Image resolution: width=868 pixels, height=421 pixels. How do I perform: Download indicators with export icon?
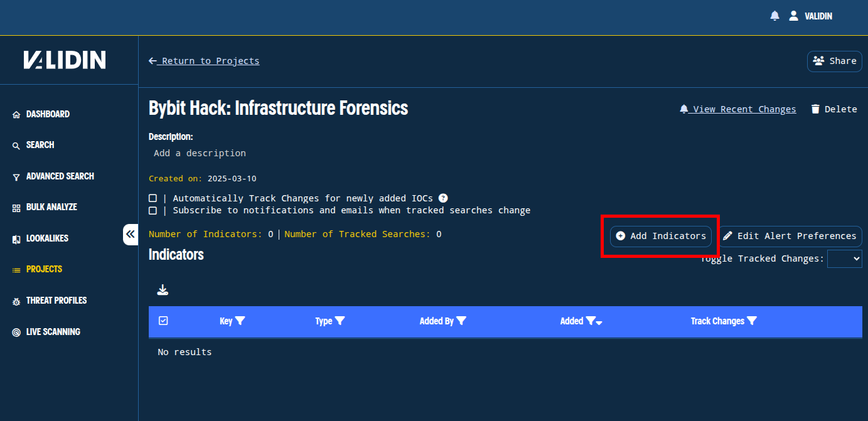click(163, 290)
